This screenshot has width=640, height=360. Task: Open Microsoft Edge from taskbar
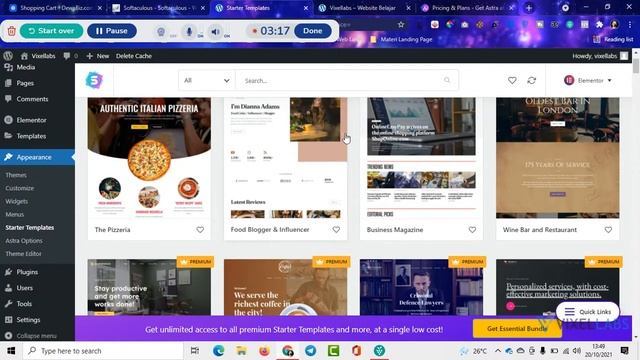218,351
